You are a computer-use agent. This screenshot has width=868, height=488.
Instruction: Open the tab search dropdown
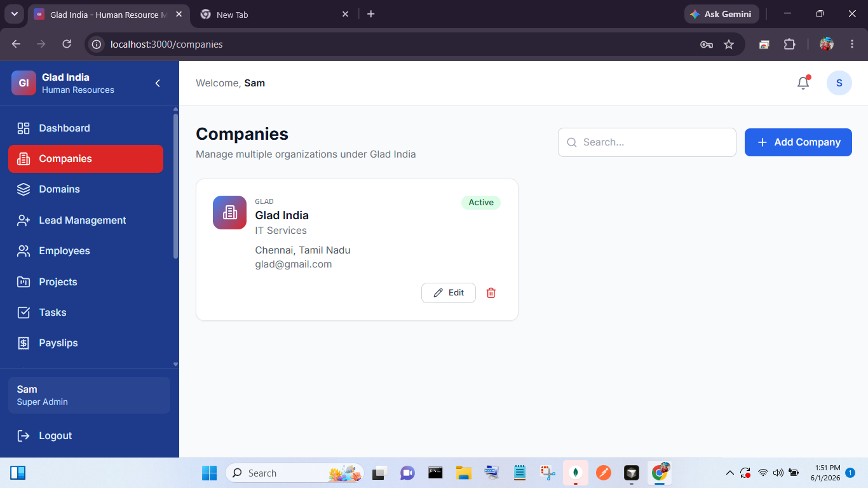pos(14,14)
